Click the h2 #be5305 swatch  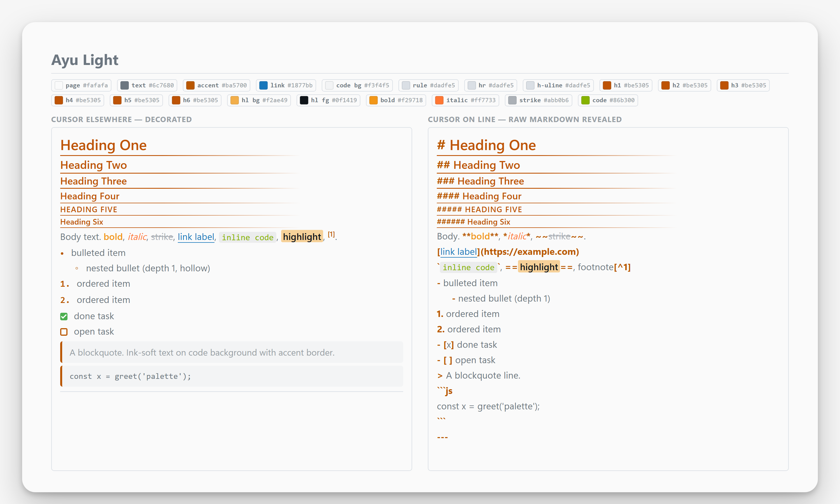tap(685, 85)
